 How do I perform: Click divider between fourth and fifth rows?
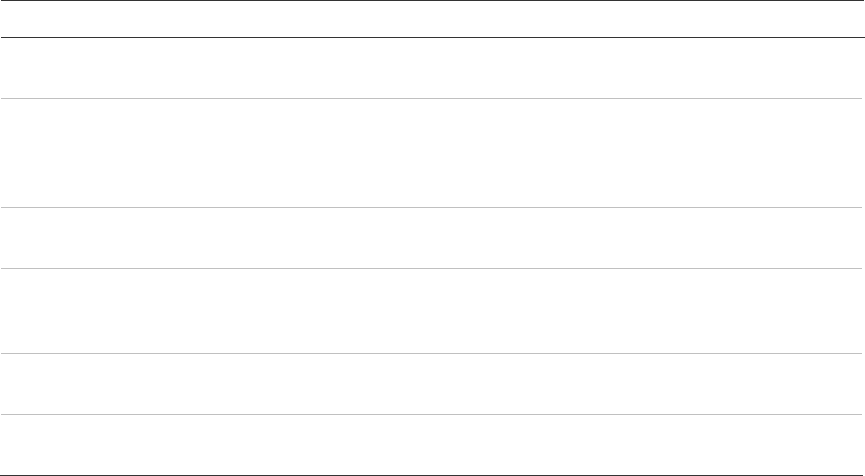click(430, 353)
